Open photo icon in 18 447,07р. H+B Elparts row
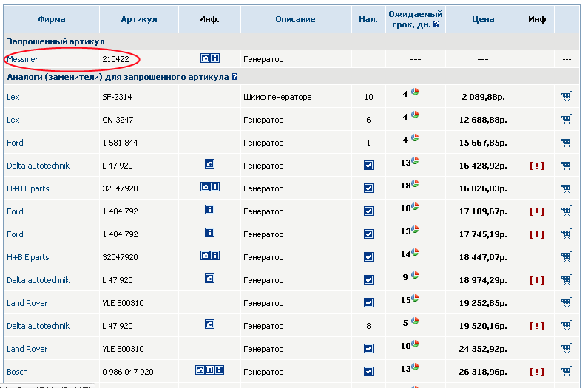This screenshot has width=588, height=388. pos(205,256)
